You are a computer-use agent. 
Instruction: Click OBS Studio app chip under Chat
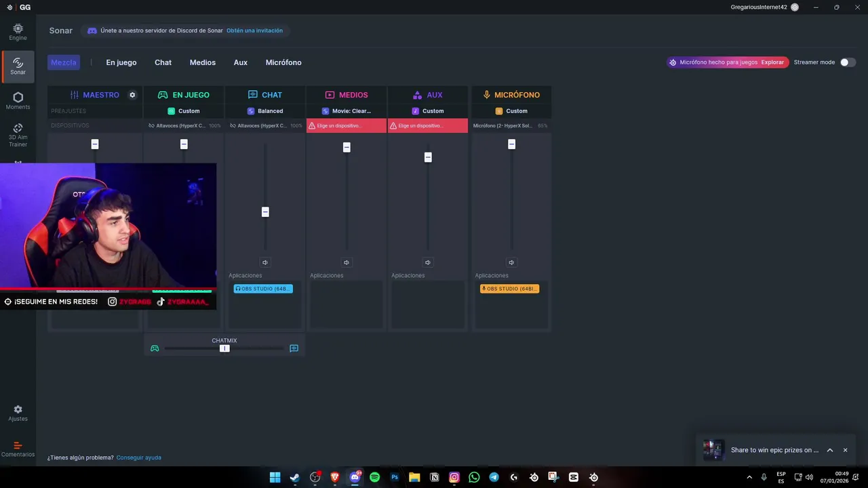tap(263, 289)
